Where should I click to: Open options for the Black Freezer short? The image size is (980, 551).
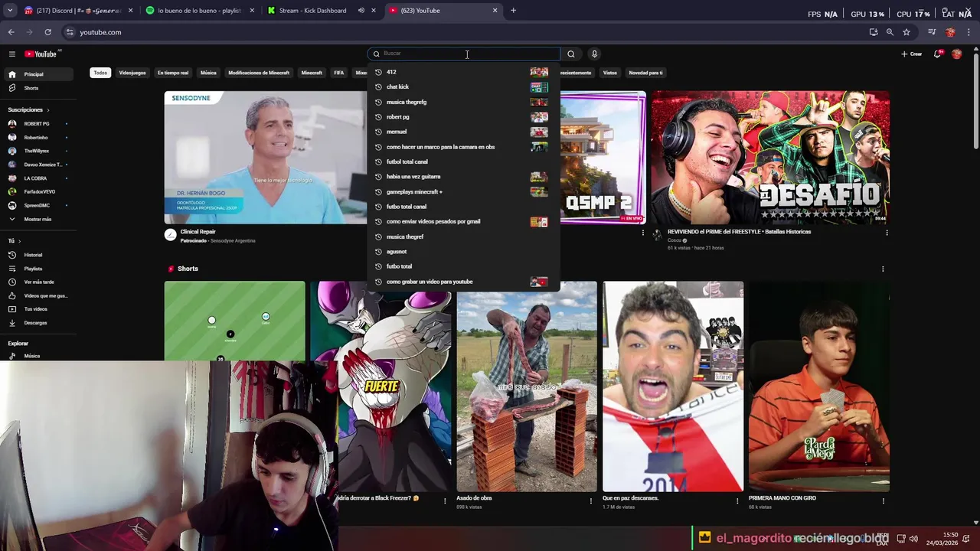[x=445, y=500]
